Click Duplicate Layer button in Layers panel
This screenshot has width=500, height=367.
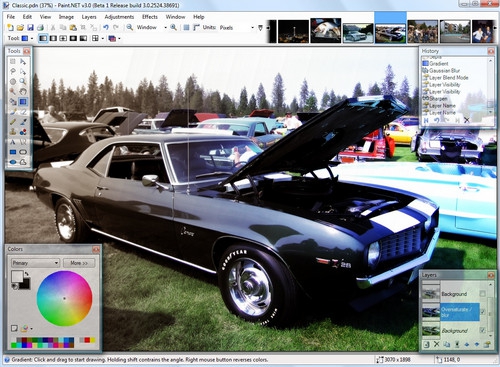pyautogui.click(x=447, y=344)
